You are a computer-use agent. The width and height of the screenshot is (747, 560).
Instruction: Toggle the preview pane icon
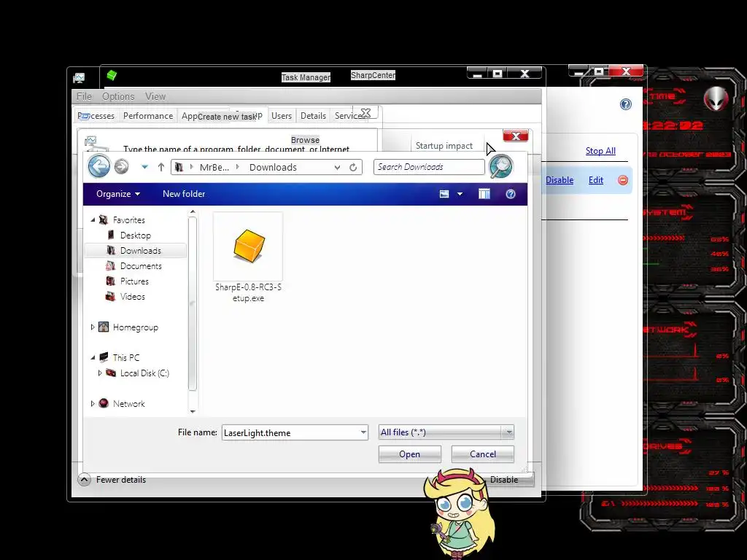coord(484,194)
